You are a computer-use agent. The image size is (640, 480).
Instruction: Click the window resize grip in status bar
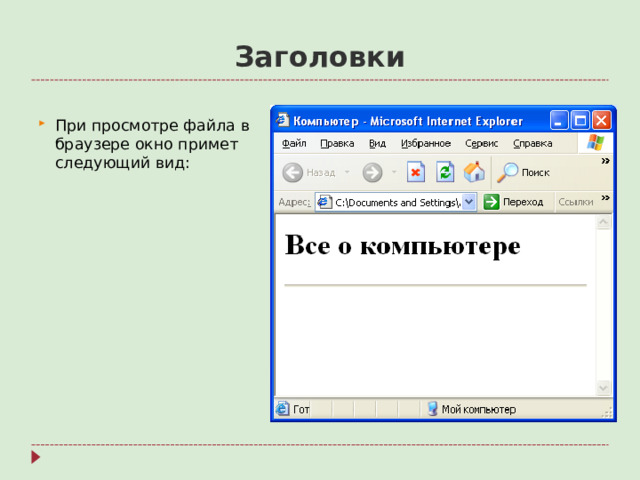click(607, 413)
